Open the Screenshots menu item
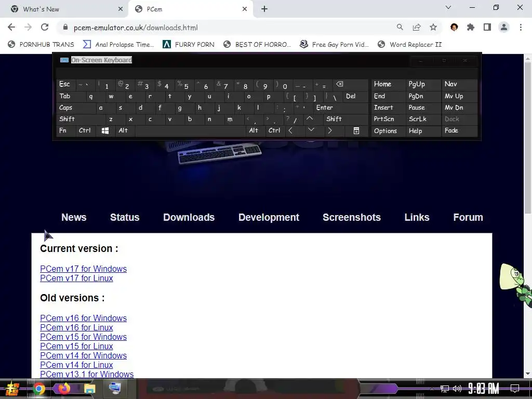Image resolution: width=532 pixels, height=399 pixels. pyautogui.click(x=352, y=218)
